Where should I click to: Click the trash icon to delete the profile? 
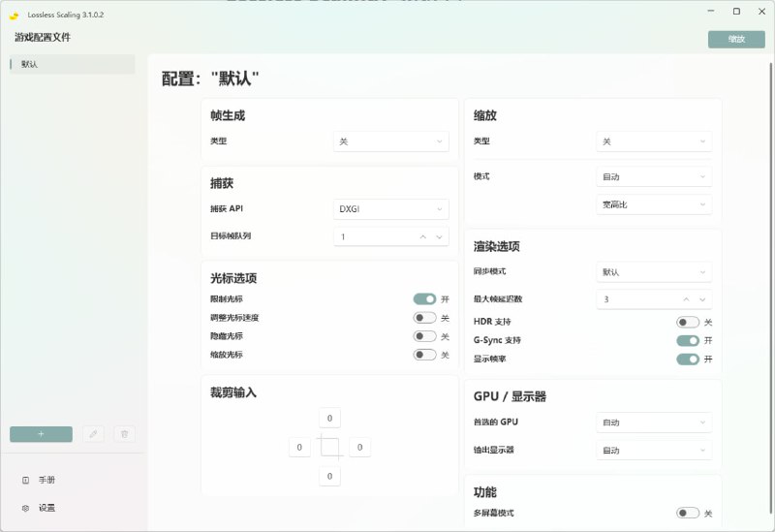click(124, 434)
